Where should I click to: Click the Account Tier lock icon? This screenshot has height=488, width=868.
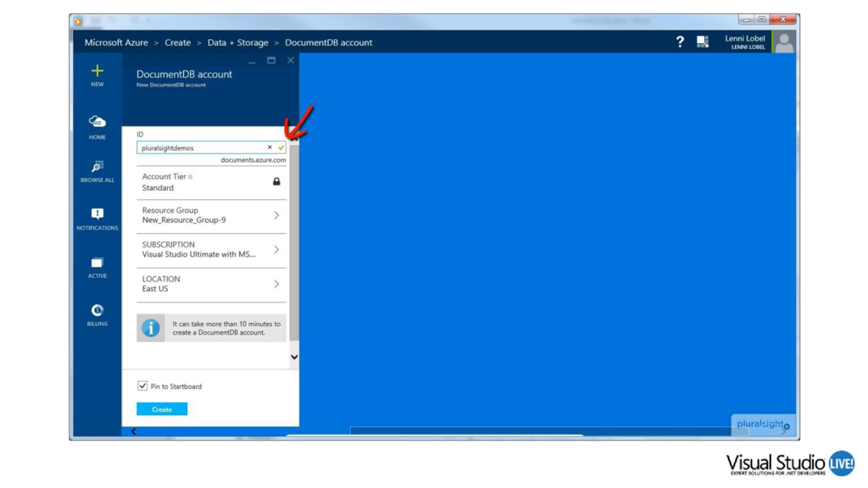coord(276,181)
